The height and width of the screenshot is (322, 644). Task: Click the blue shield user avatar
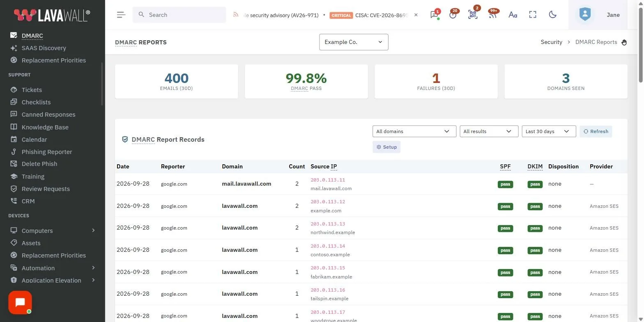(585, 15)
